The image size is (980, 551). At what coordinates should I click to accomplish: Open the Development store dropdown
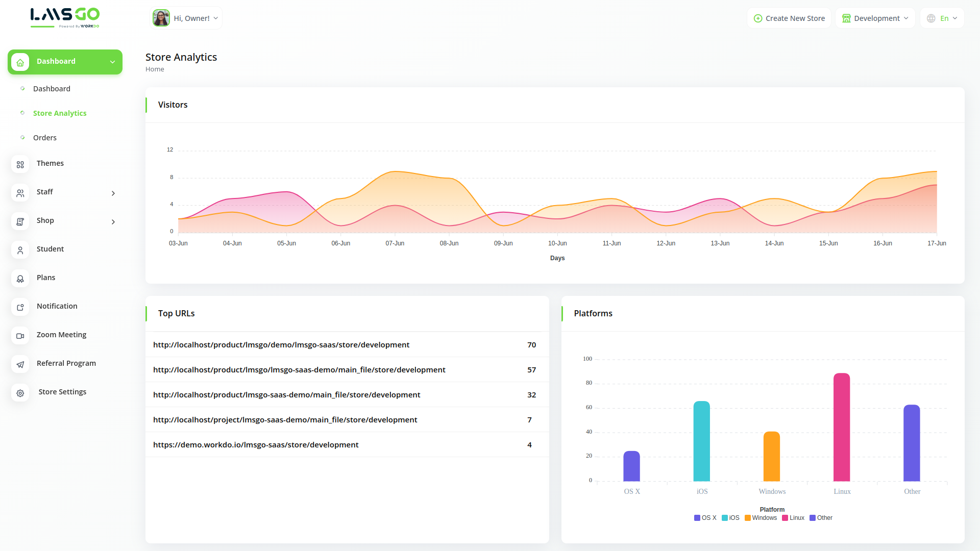tap(875, 18)
